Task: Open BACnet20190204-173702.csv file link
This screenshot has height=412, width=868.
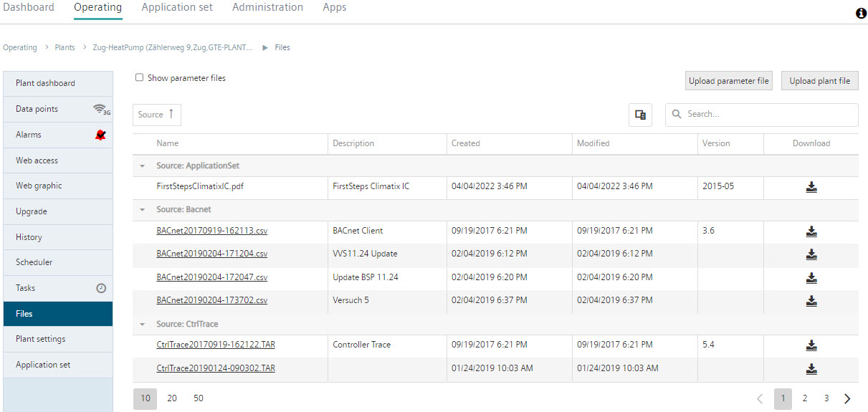Action: 212,300
